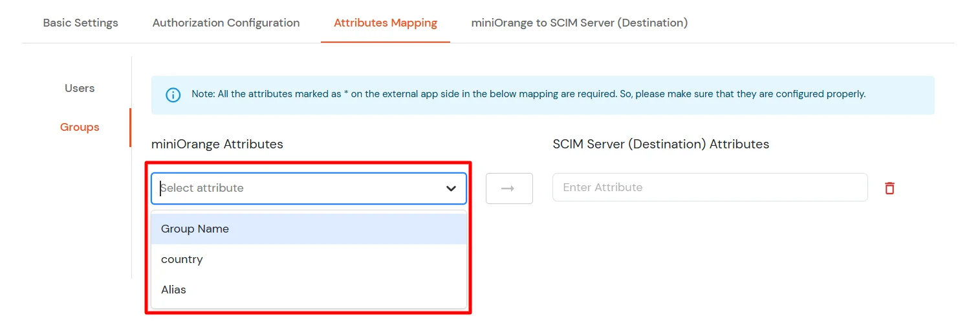This screenshot has width=980, height=331.
Task: Open miniOrange to SCIM Server (Destination) tab
Action: (x=579, y=23)
